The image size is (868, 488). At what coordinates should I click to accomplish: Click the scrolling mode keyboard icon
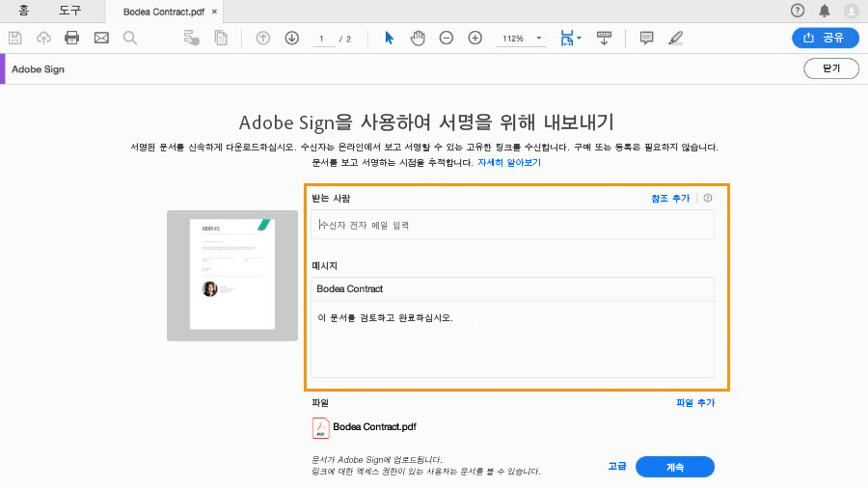point(604,38)
